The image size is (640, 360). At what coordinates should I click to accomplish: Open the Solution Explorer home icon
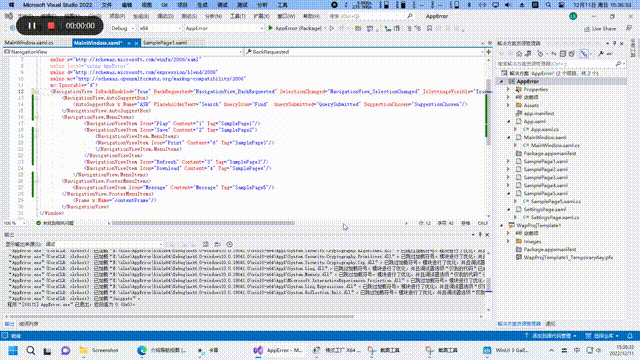click(x=519, y=54)
